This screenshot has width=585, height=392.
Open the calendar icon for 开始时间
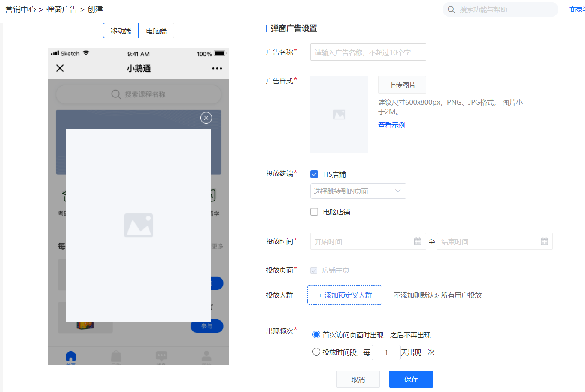pyautogui.click(x=418, y=241)
